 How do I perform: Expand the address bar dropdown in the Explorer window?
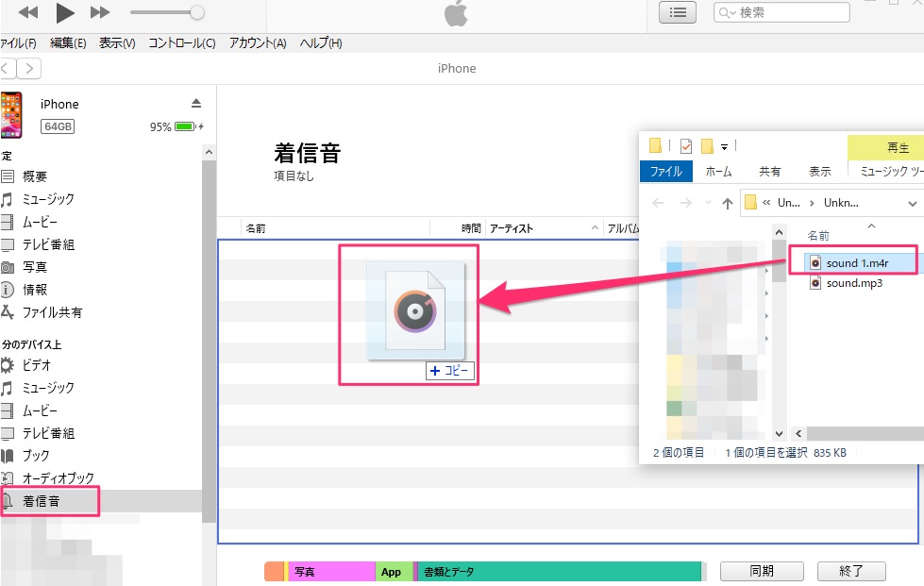(x=912, y=203)
